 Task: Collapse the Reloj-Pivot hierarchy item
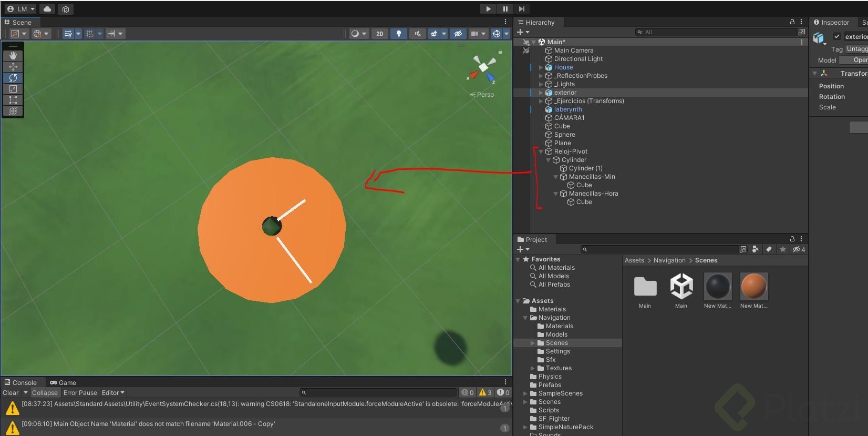click(x=541, y=151)
